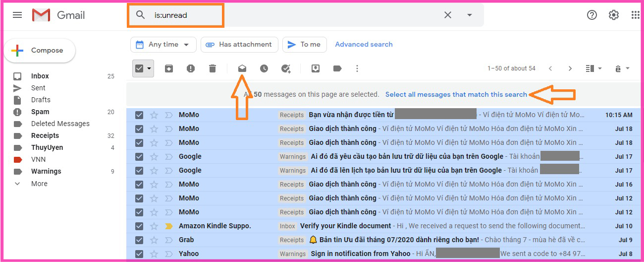Open More options three-dot menu

(357, 68)
